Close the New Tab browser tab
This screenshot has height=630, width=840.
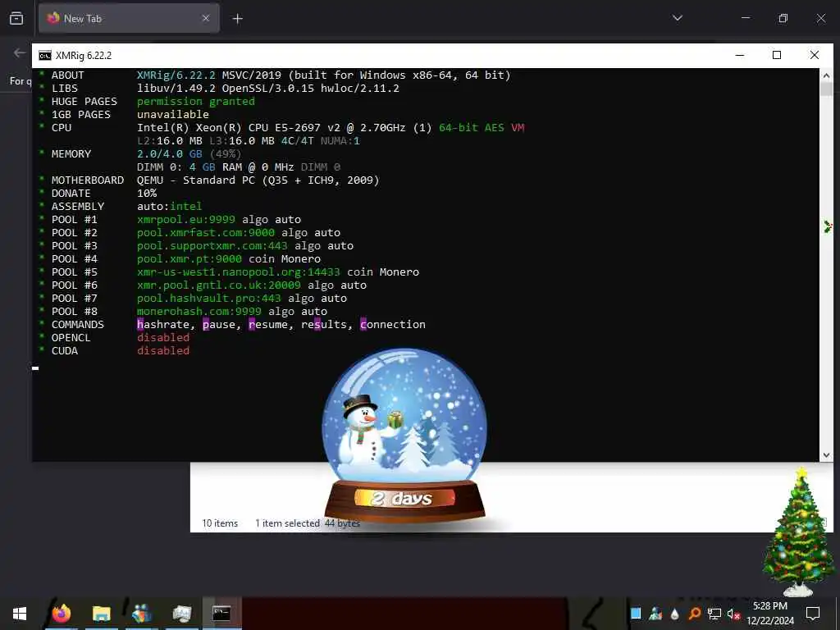tap(206, 19)
